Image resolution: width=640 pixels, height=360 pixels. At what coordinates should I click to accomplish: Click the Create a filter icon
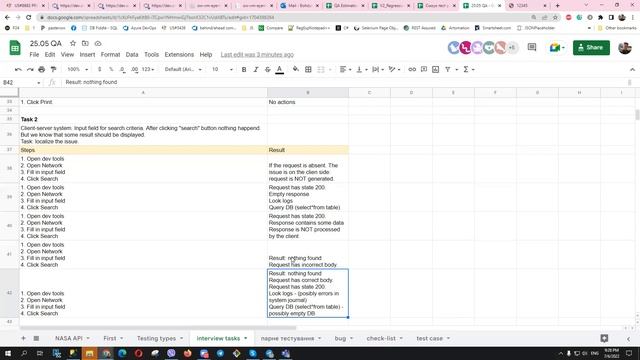click(448, 69)
